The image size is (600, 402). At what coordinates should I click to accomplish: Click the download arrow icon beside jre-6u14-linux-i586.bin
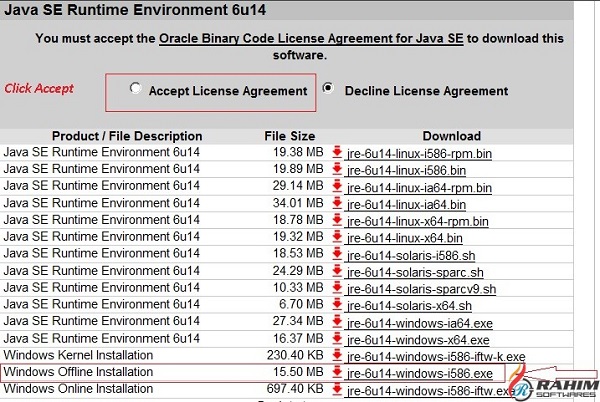337,169
